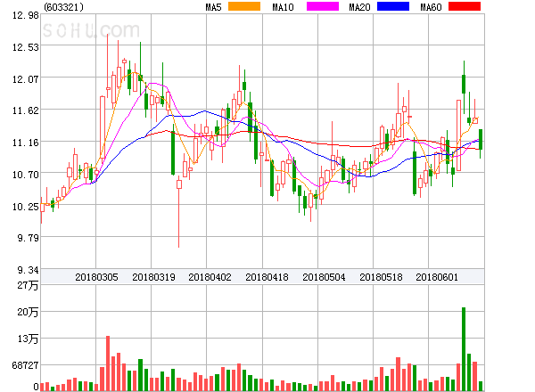Click the 12.53 price axis label
535x392 pixels.
[x=26, y=47]
